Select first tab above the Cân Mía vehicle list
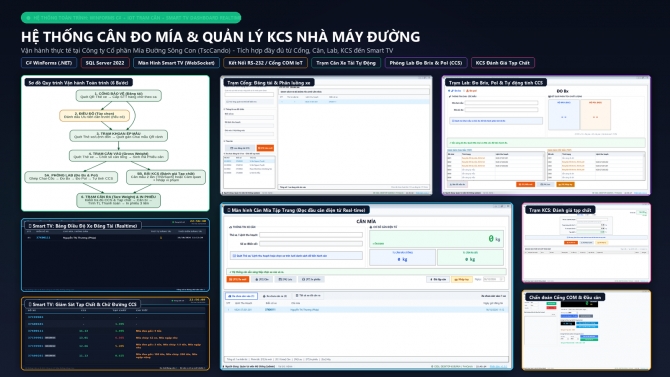The height and width of the screenshot is (377, 670). (241, 296)
